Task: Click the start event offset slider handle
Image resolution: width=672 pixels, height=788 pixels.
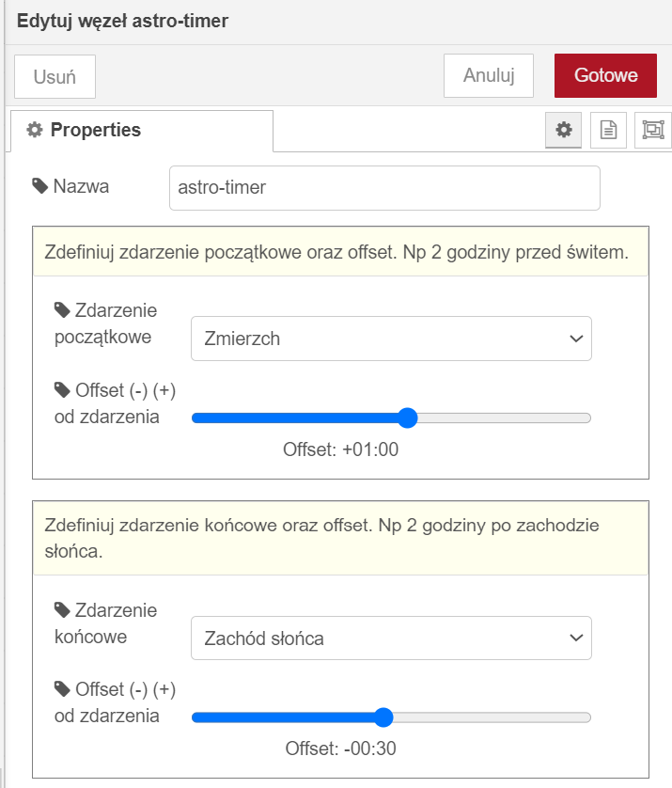Action: click(x=407, y=418)
